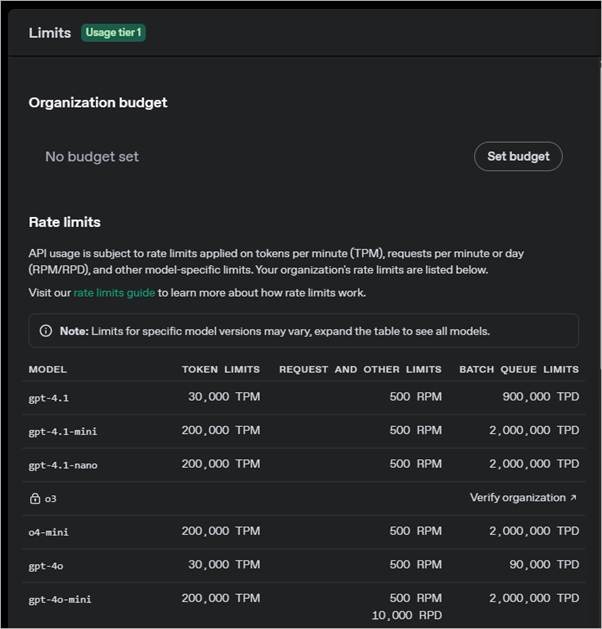Click 30,000 TPM in gpt-4o row
602x629 pixels.
coord(224,565)
